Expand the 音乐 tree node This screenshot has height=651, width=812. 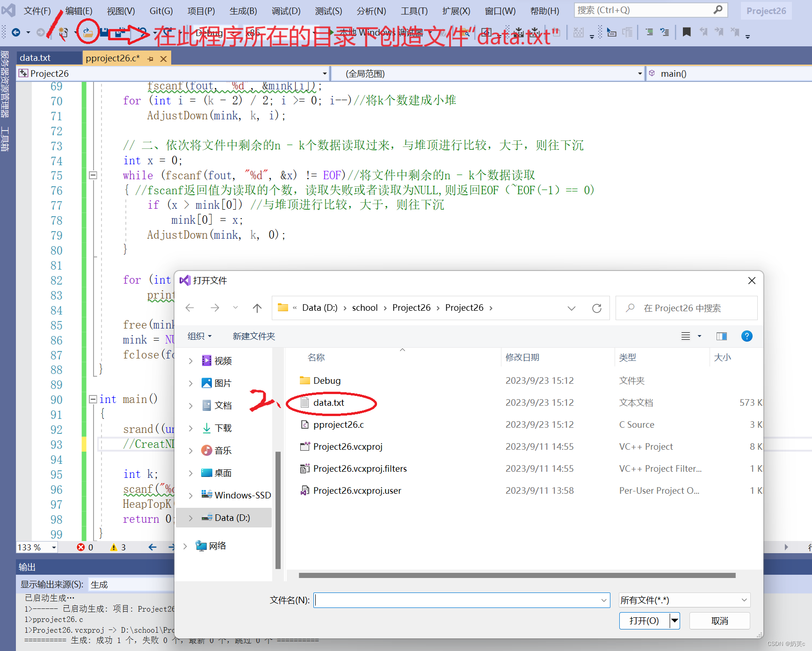click(x=190, y=451)
